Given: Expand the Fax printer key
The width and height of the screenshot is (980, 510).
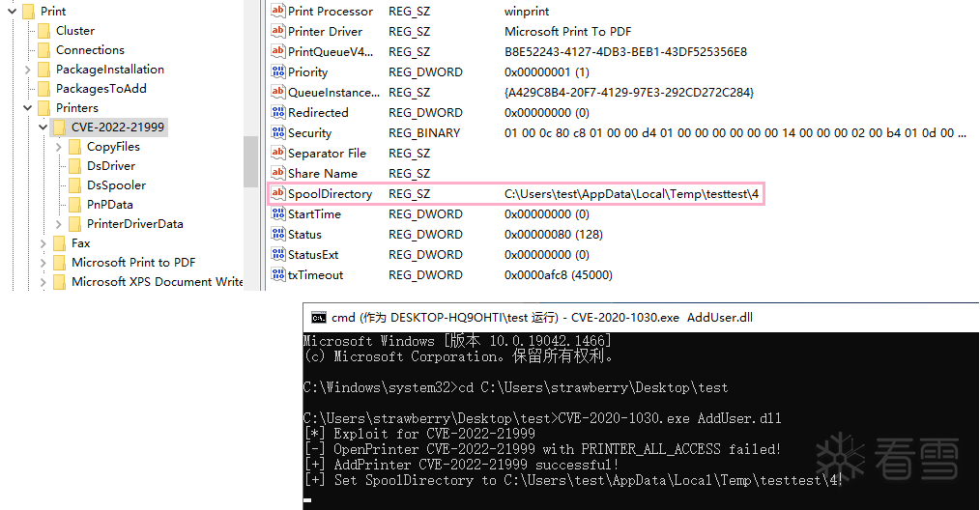Looking at the screenshot, I should pos(43,243).
